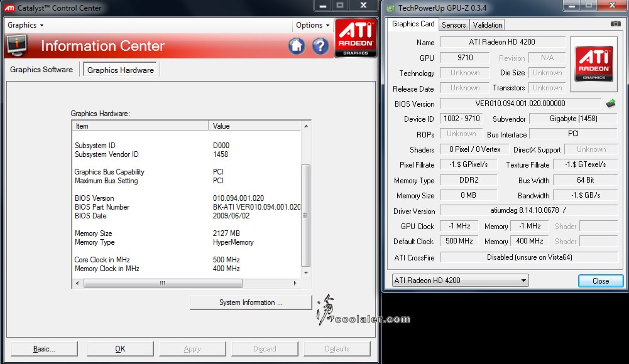
Task: Select the BIOS Date row
Action: pyautogui.click(x=187, y=216)
